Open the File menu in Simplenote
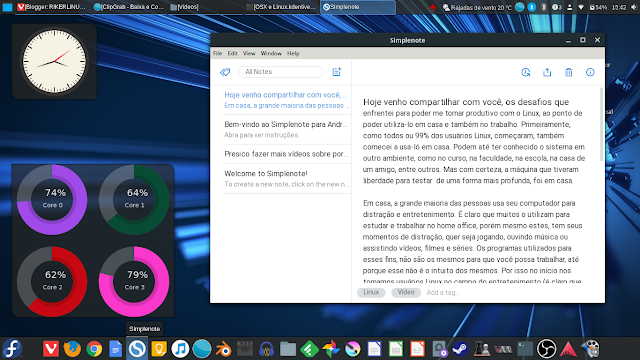 [x=218, y=53]
